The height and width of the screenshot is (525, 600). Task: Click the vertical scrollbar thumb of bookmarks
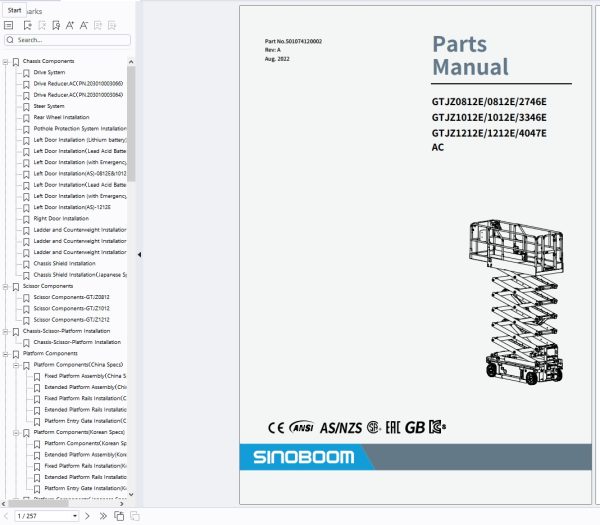[x=131, y=124]
